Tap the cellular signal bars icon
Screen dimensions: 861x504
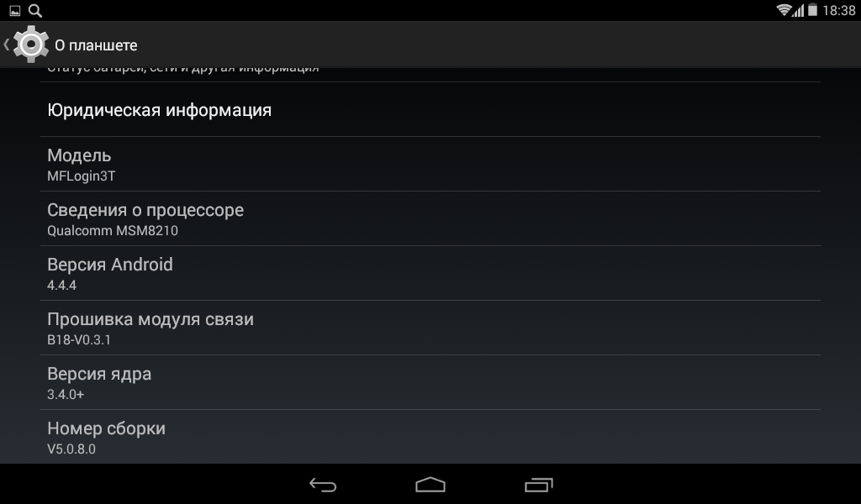pos(799,10)
